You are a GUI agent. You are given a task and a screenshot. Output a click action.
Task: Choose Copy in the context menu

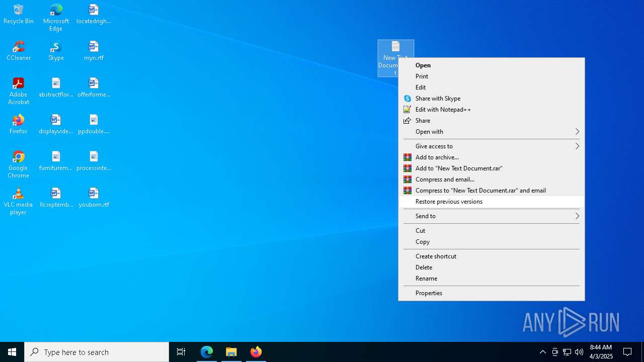pos(492,242)
